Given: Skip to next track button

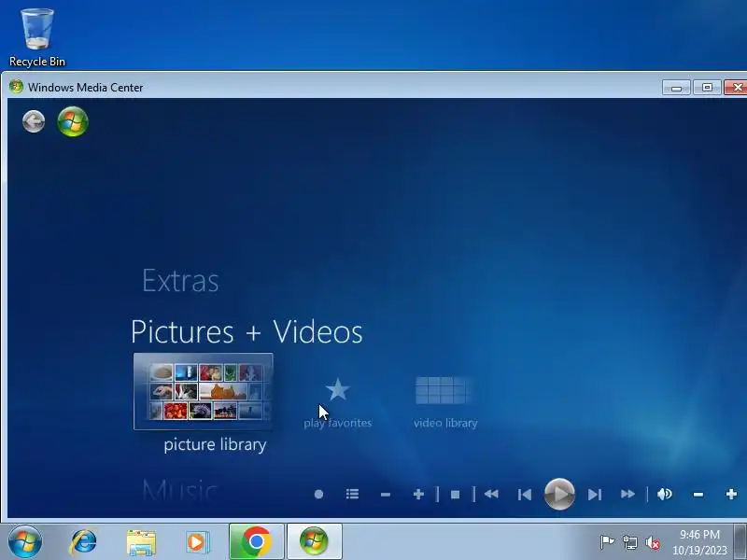Looking at the screenshot, I should pos(595,495).
